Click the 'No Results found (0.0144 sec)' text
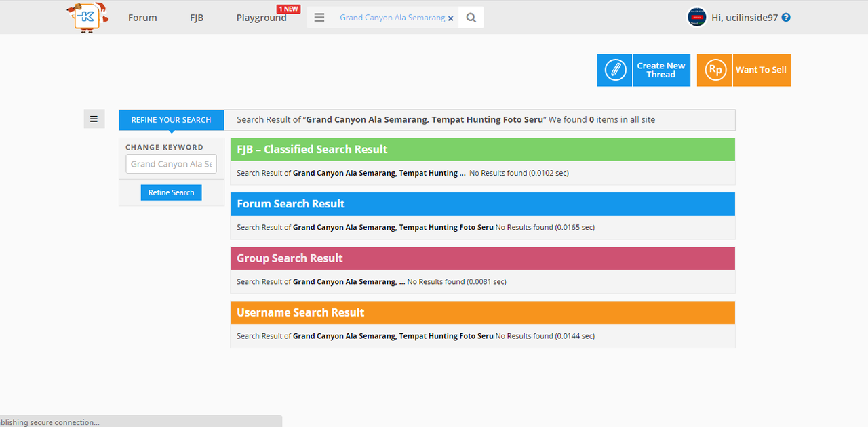Screen dimensions: 868x427 [x=545, y=335]
